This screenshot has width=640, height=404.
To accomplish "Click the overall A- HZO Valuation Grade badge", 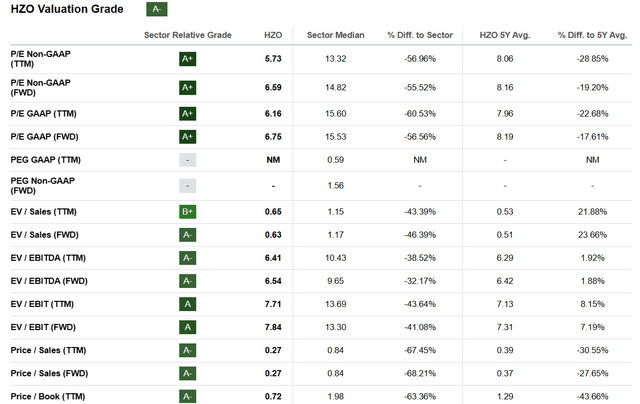I will tap(157, 9).
